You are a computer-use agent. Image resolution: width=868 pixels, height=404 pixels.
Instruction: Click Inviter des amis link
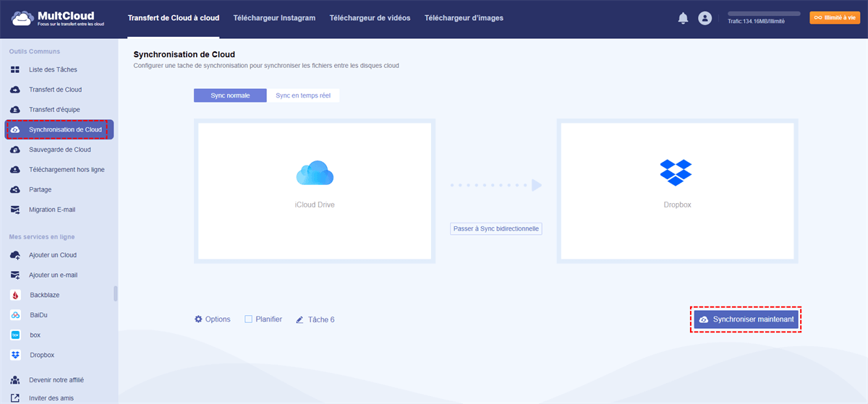click(x=51, y=397)
